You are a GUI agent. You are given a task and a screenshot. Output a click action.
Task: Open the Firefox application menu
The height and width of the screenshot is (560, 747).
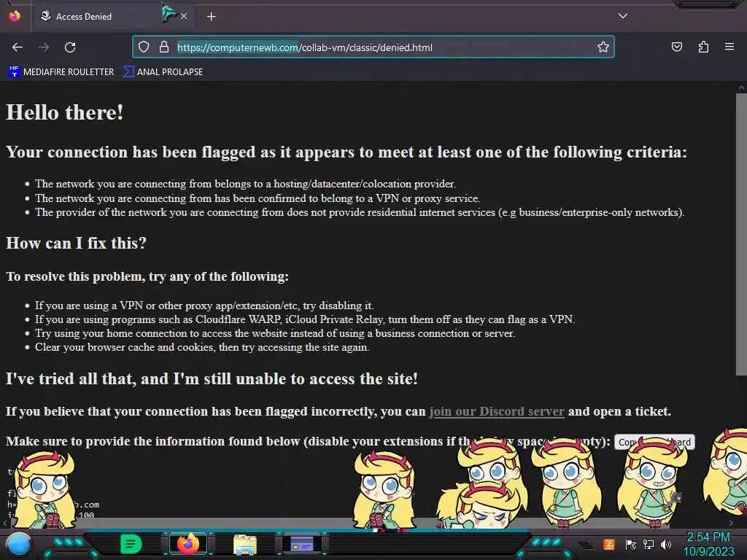pyautogui.click(x=729, y=47)
